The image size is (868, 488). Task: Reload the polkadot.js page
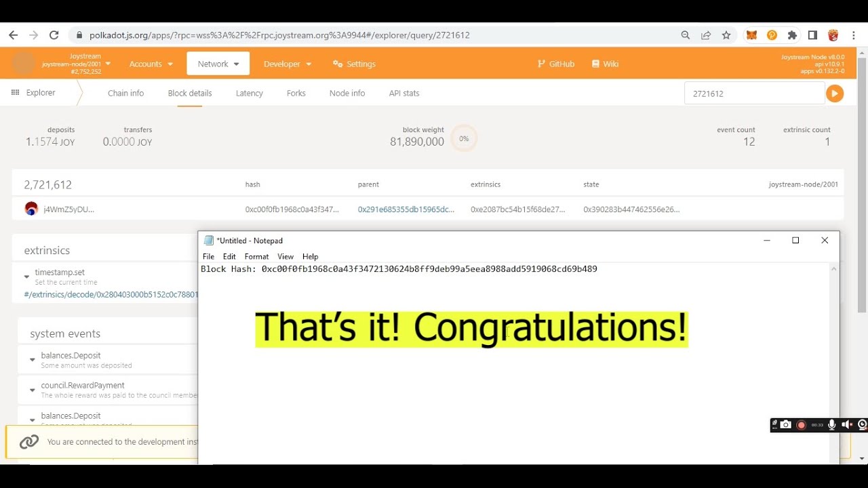(x=54, y=35)
